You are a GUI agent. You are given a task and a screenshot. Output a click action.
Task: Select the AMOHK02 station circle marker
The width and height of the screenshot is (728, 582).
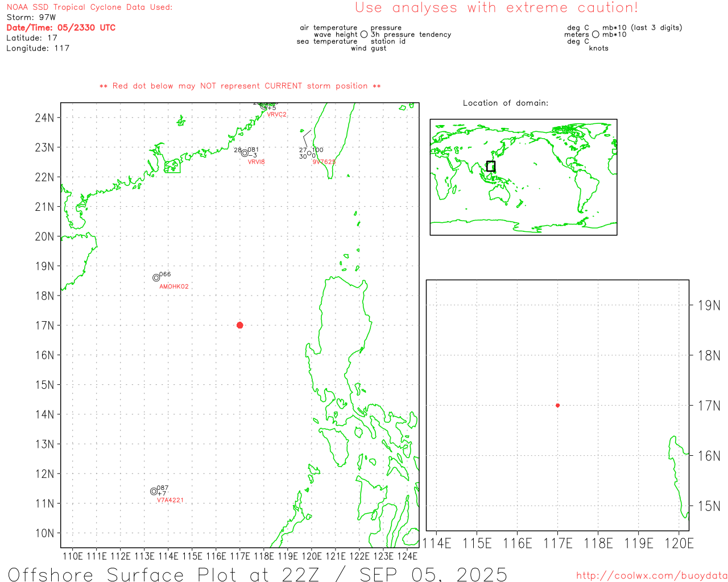pyautogui.click(x=156, y=278)
